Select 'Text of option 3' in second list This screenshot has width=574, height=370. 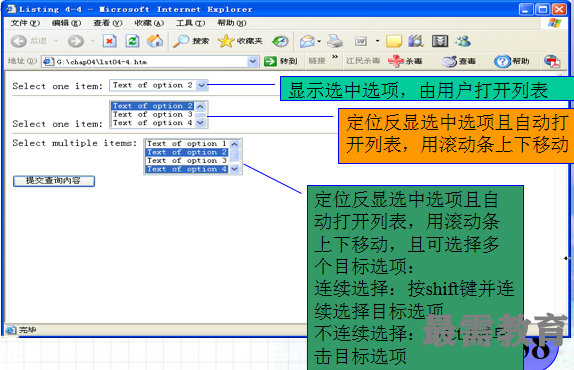[153, 115]
